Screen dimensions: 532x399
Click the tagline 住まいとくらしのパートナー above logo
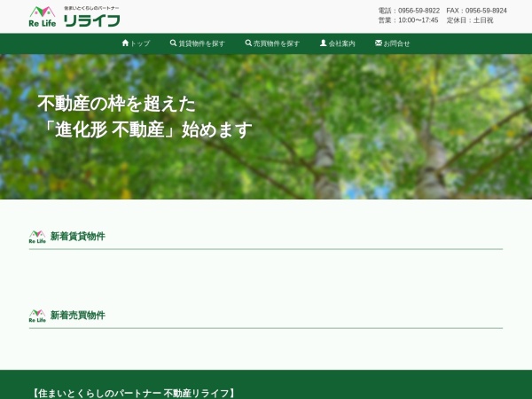(x=91, y=8)
